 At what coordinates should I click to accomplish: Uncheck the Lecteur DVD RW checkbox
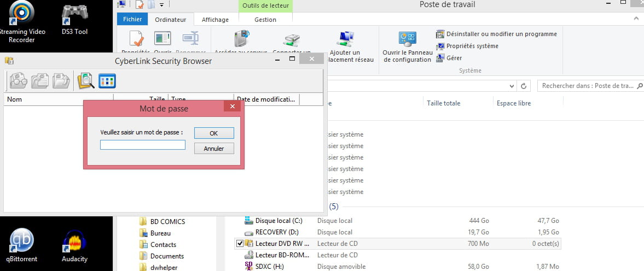tap(240, 244)
